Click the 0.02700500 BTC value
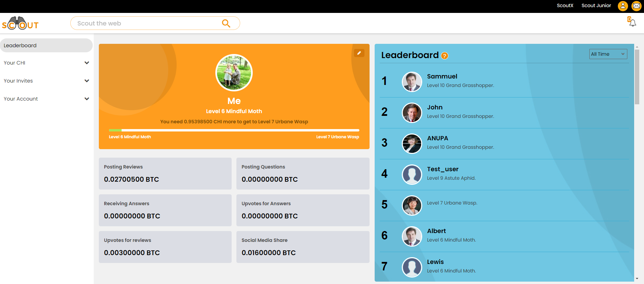644x284 pixels. pos(131,179)
